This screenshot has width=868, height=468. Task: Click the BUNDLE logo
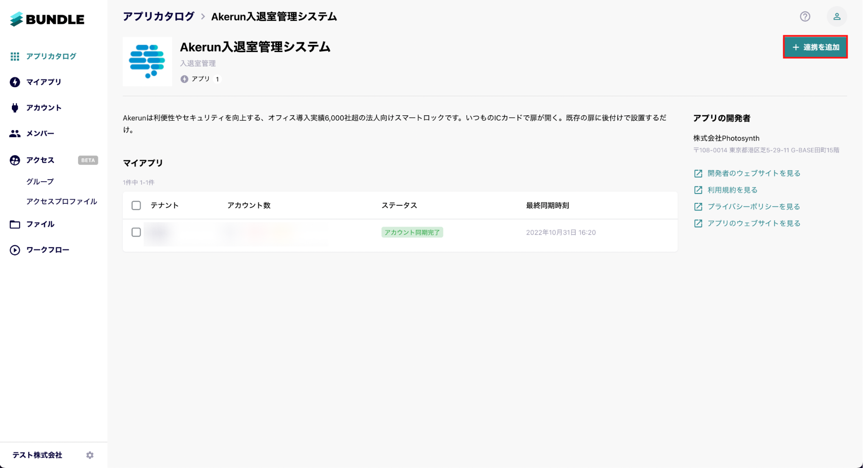[47, 19]
